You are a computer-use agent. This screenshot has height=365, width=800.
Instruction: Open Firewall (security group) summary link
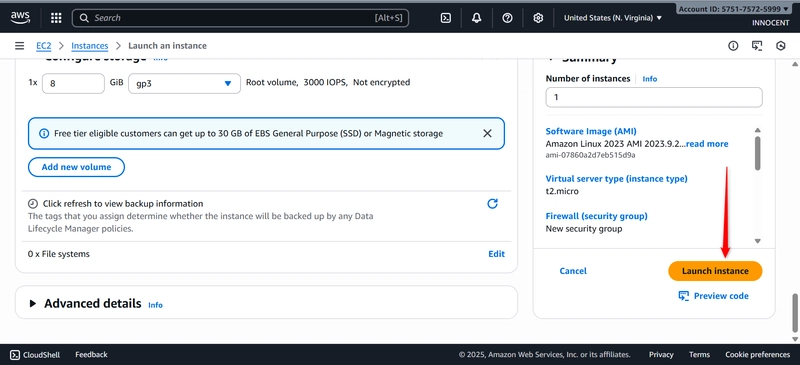(596, 216)
